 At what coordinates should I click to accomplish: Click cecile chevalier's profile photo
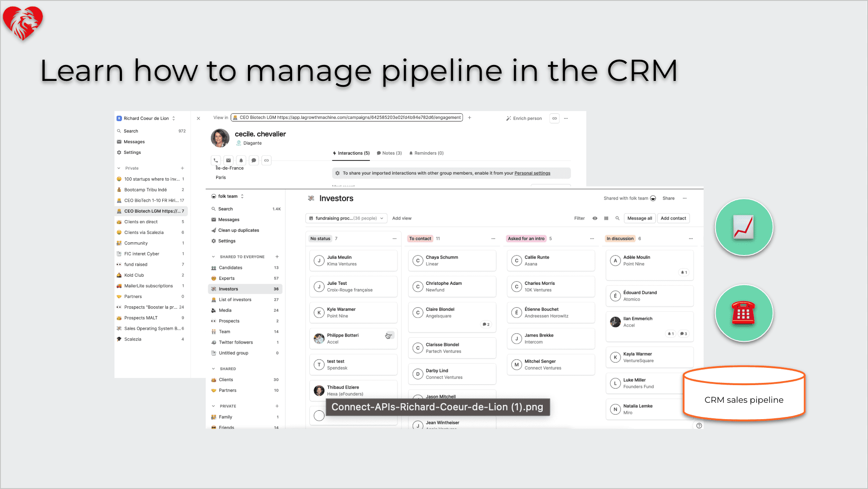(x=220, y=138)
